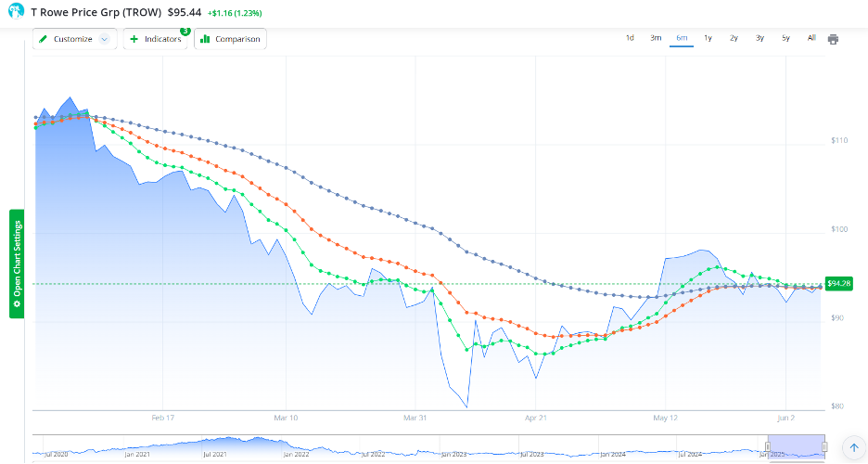Click right handle of range navigator
Viewport: 868px width, 464px height.
824,447
